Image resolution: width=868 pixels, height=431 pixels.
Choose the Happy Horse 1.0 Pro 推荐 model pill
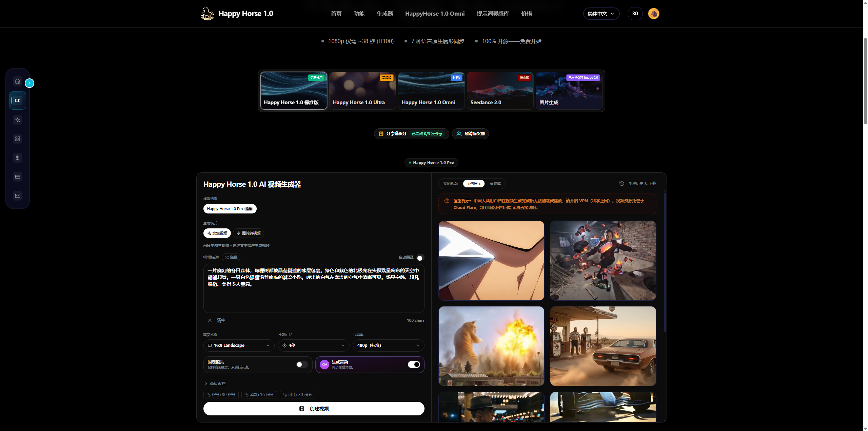[x=230, y=209]
